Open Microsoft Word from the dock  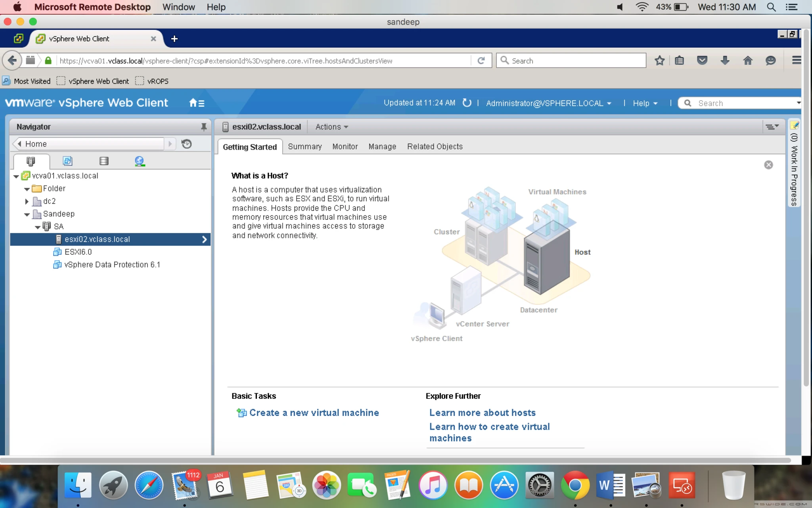tap(611, 485)
